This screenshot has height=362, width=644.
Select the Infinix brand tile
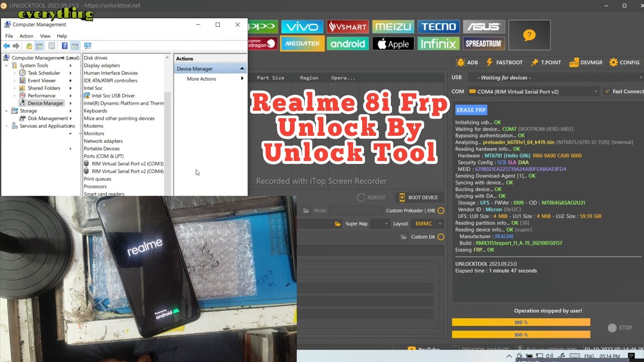click(x=439, y=44)
